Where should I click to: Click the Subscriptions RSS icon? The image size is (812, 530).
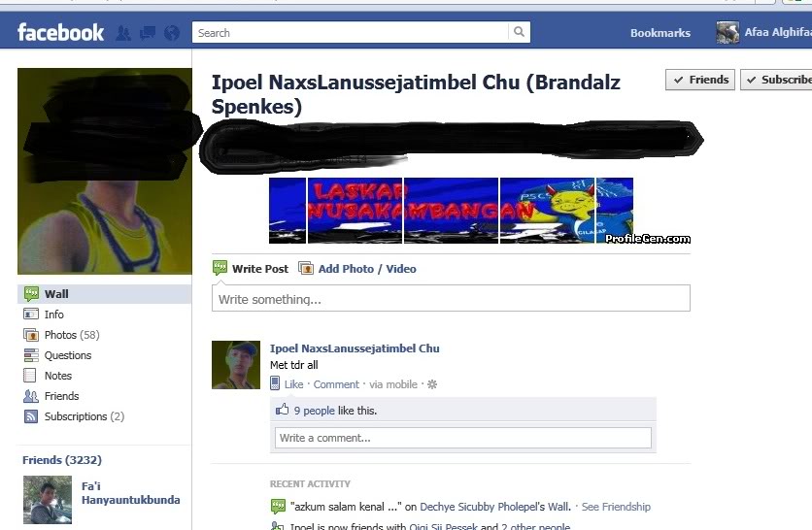pos(31,416)
